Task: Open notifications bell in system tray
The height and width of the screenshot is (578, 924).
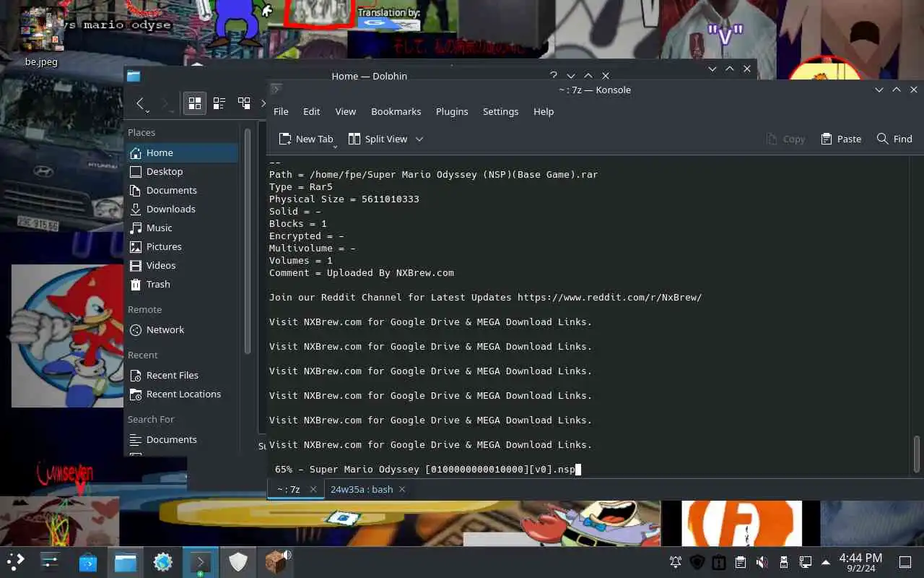Action: click(x=676, y=562)
